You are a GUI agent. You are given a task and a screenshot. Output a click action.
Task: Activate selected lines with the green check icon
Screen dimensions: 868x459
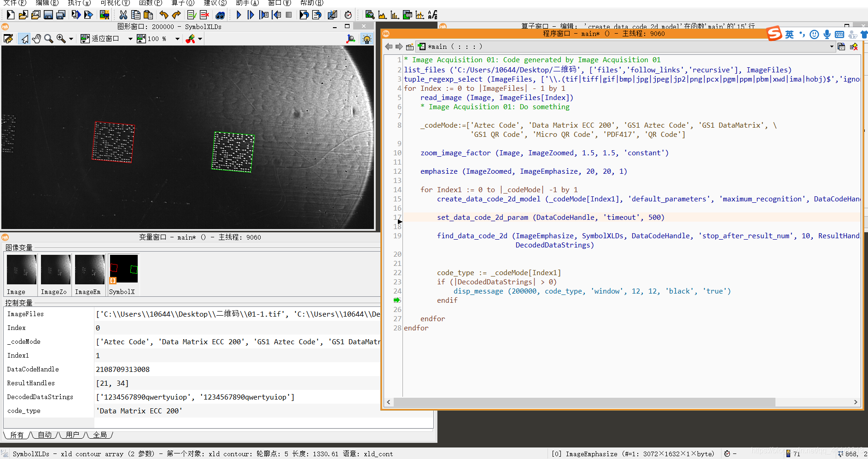click(192, 15)
